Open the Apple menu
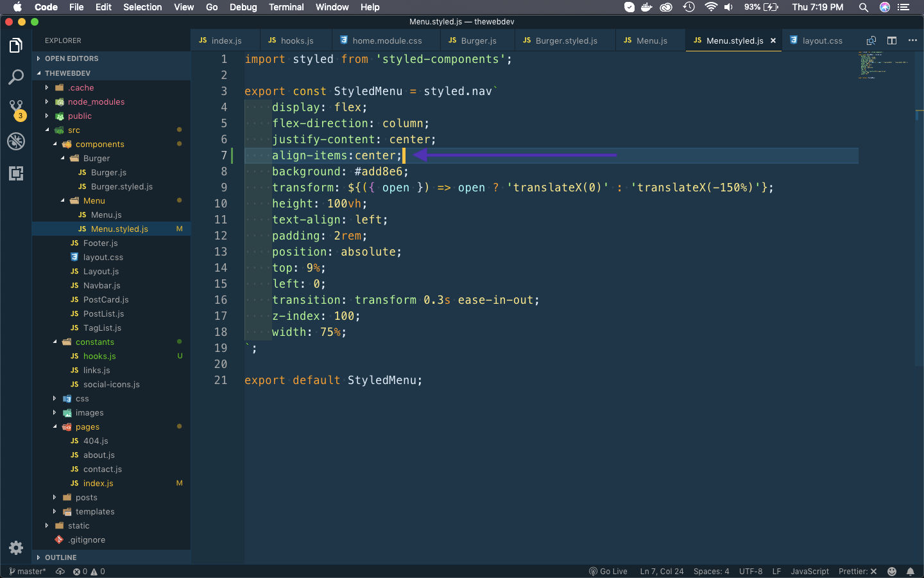924x578 pixels. pyautogui.click(x=17, y=7)
